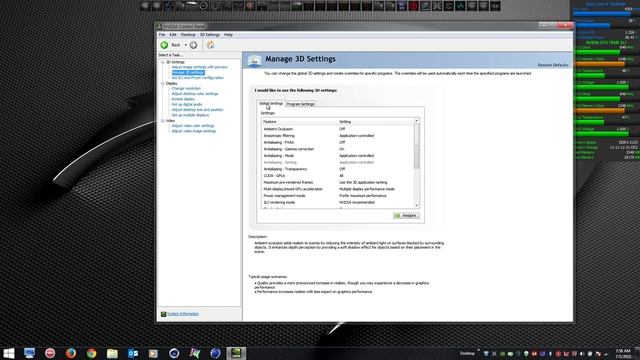Viewport: 640px width, 360px height.
Task: Open Adjust desktop color settings
Action: click(x=195, y=93)
